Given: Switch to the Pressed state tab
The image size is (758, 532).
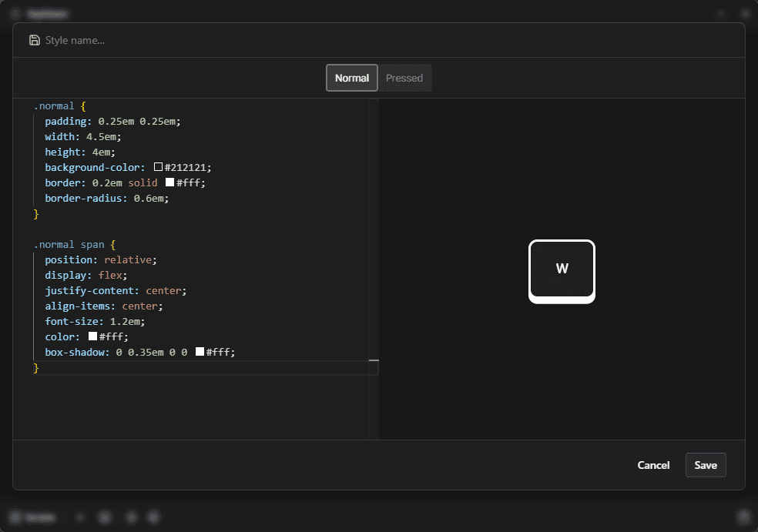Looking at the screenshot, I should 404,78.
